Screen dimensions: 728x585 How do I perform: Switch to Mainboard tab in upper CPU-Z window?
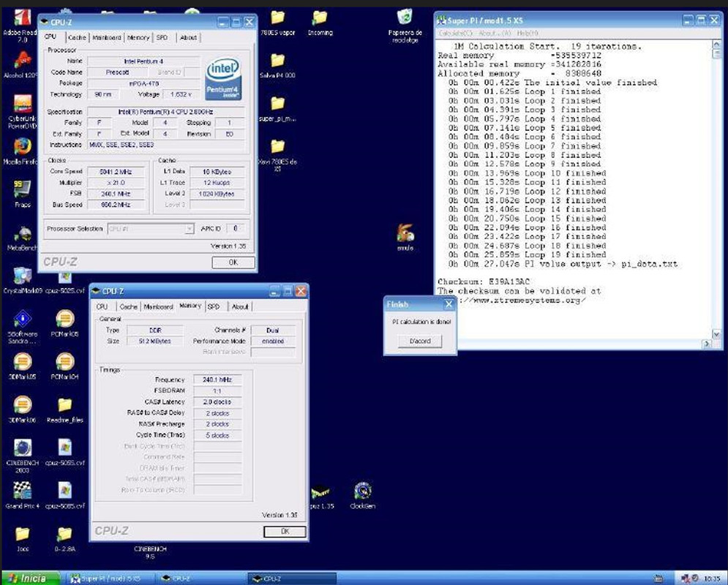pyautogui.click(x=107, y=37)
